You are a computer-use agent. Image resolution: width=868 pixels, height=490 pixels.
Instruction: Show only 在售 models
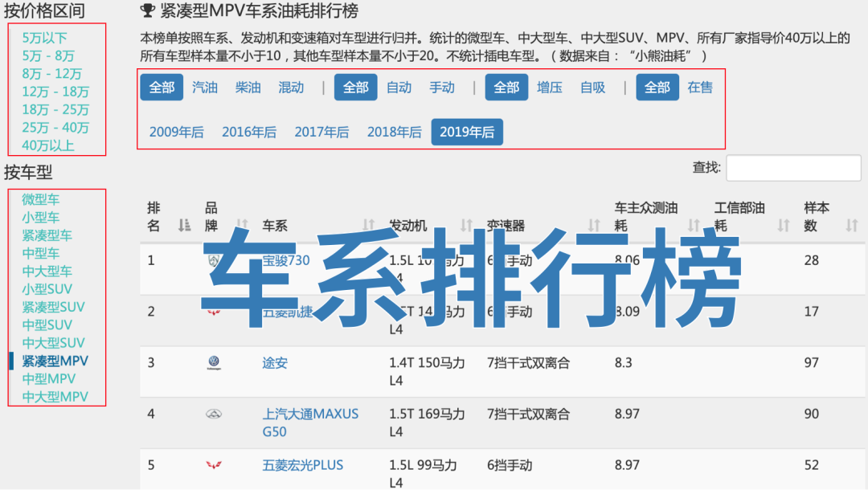click(700, 88)
